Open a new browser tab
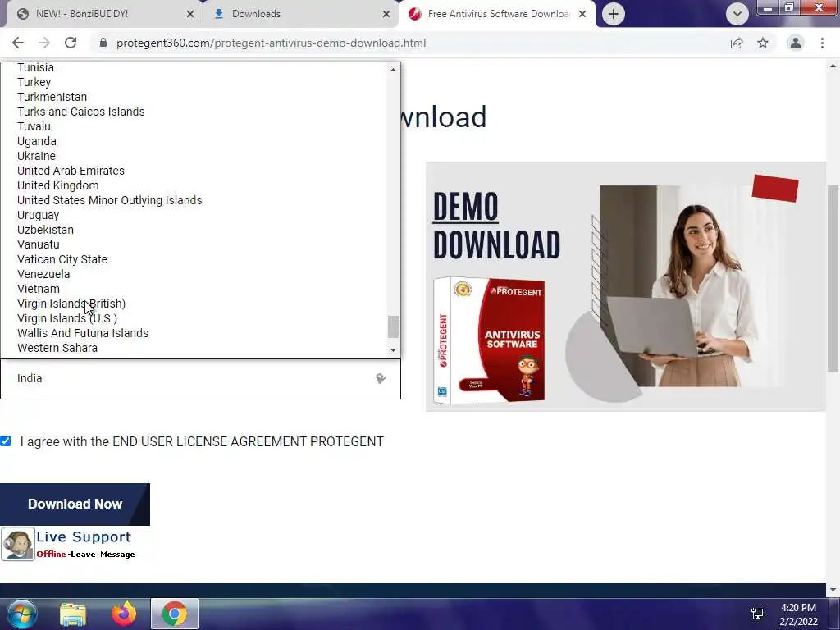 [x=614, y=14]
